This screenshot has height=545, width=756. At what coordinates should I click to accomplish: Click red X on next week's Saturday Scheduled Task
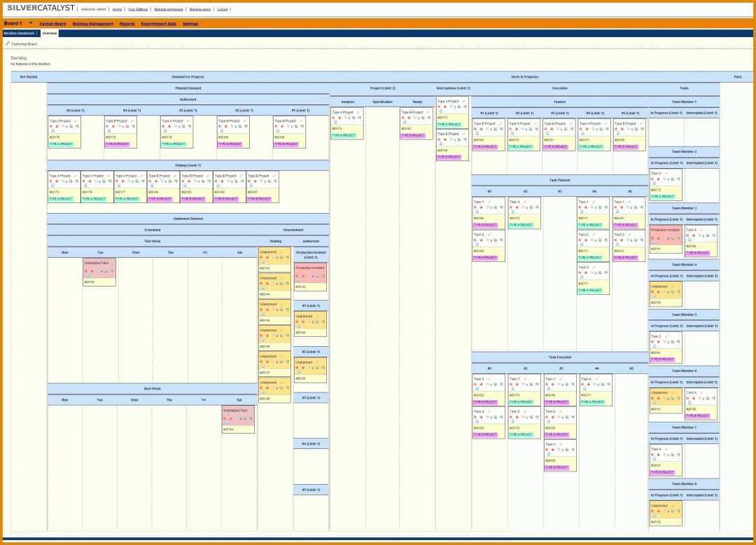point(225,419)
